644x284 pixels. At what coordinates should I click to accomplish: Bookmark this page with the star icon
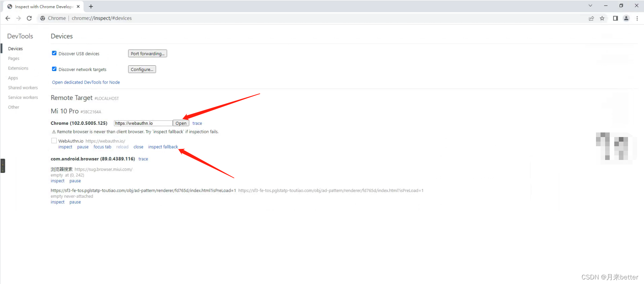point(602,18)
